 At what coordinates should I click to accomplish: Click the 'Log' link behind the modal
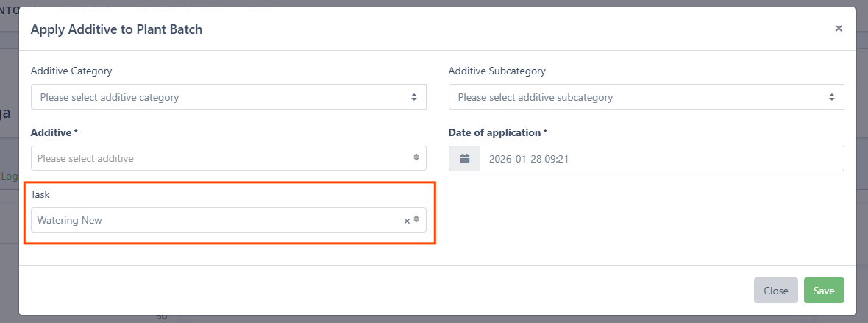point(9,177)
